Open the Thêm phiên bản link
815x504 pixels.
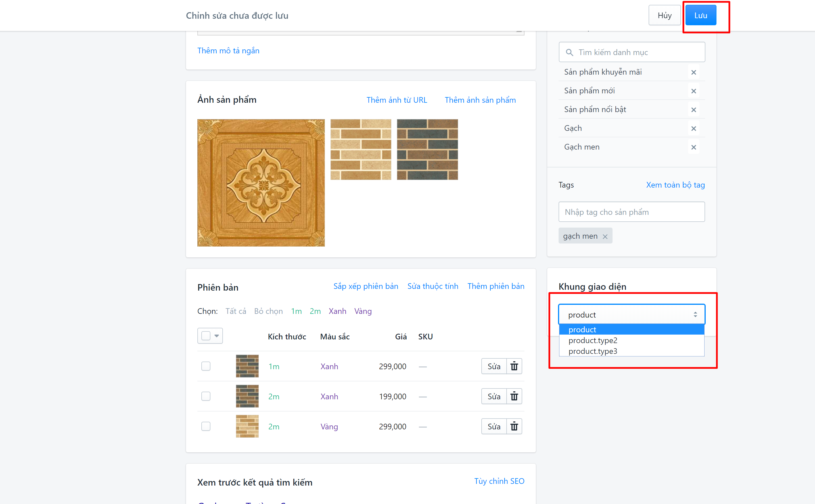[x=496, y=286]
